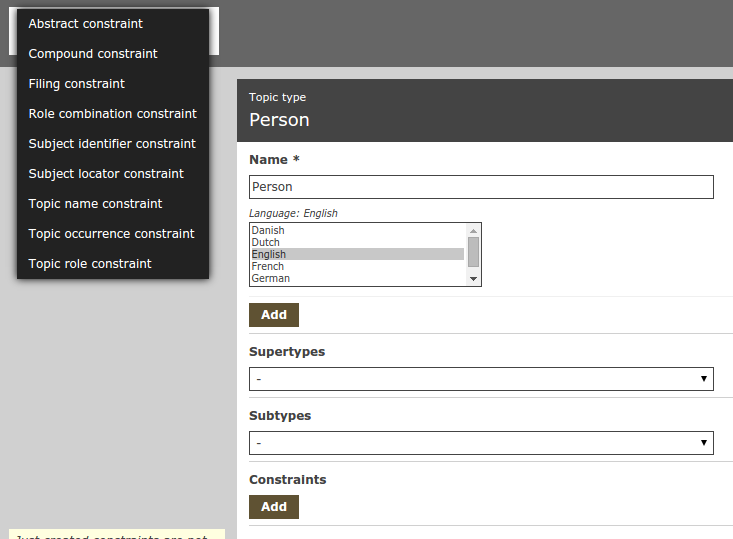Open the Subtypes dropdown

(x=480, y=443)
